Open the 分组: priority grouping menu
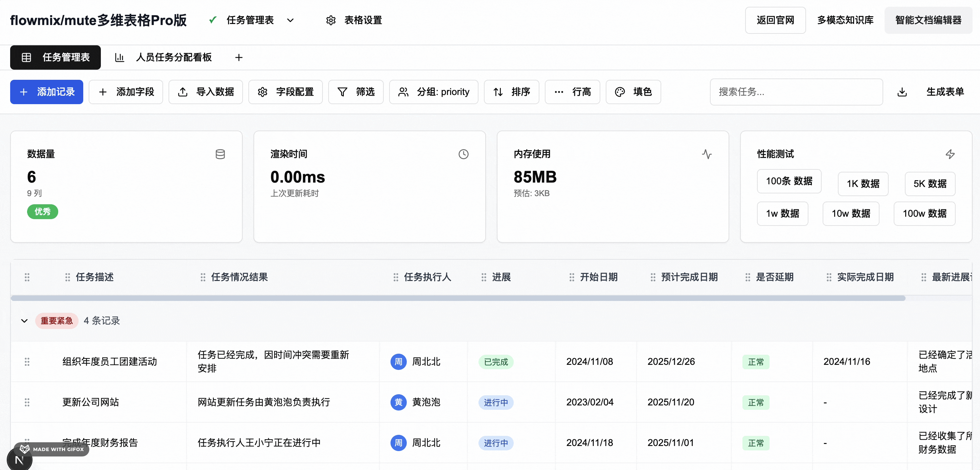 coord(433,92)
